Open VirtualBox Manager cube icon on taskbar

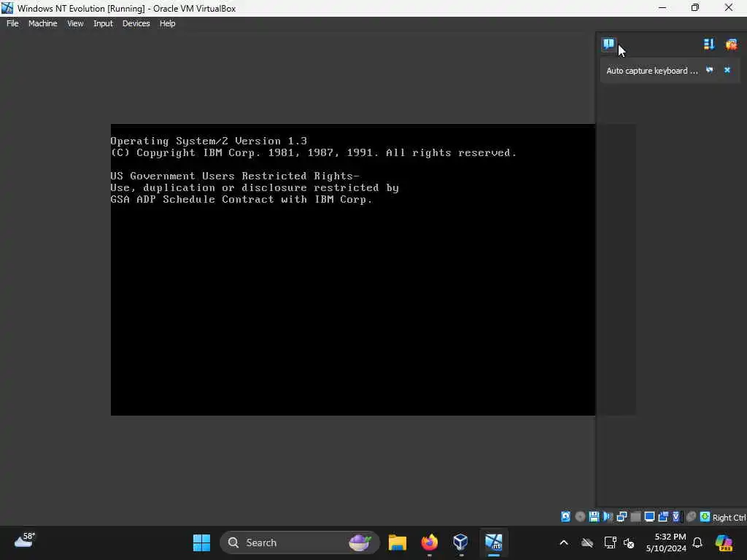pos(461,542)
